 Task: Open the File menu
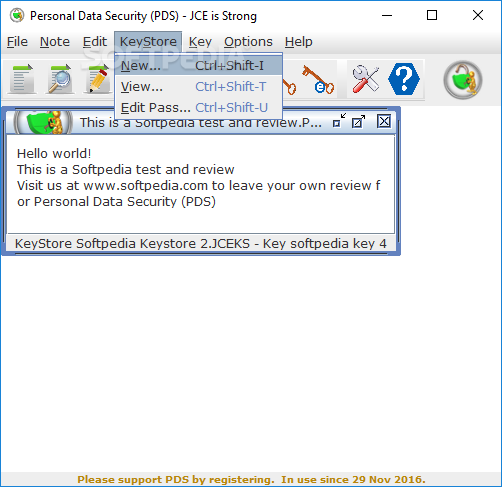(x=17, y=42)
